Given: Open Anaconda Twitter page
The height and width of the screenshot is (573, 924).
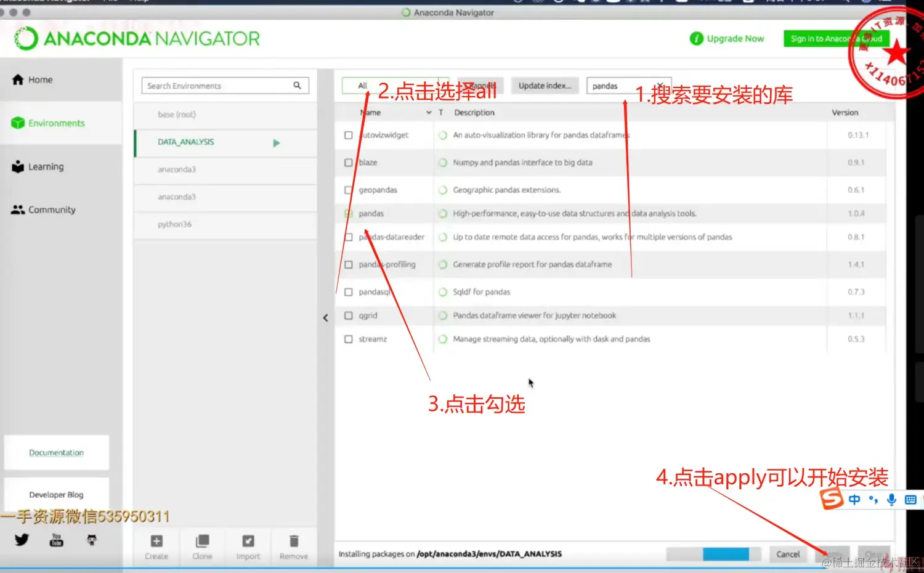Looking at the screenshot, I should [22, 540].
